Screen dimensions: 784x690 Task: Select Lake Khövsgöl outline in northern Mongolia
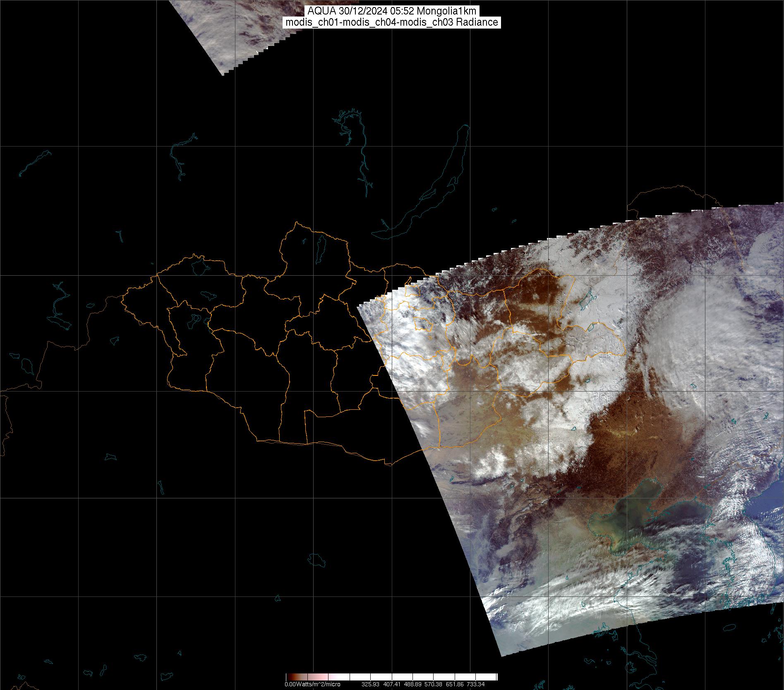click(320, 247)
